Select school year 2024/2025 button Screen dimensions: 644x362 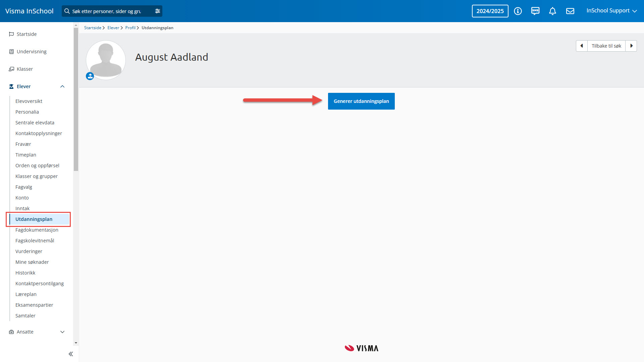490,11
